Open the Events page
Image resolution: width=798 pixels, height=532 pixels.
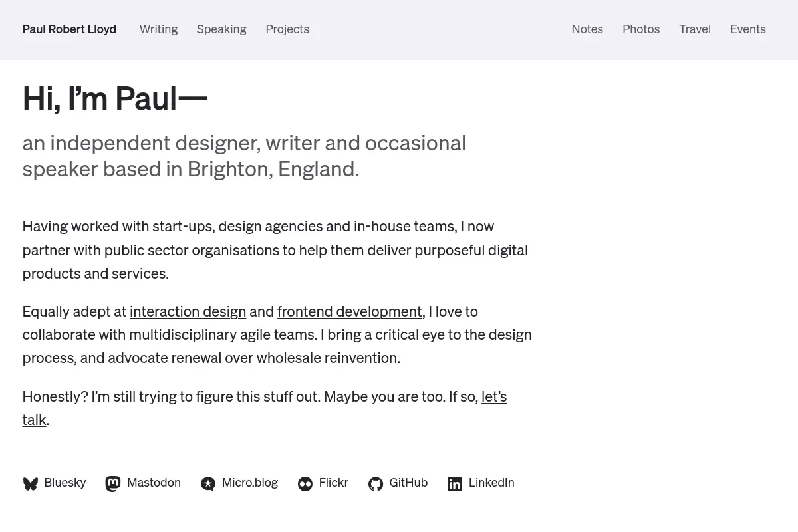[748, 29]
